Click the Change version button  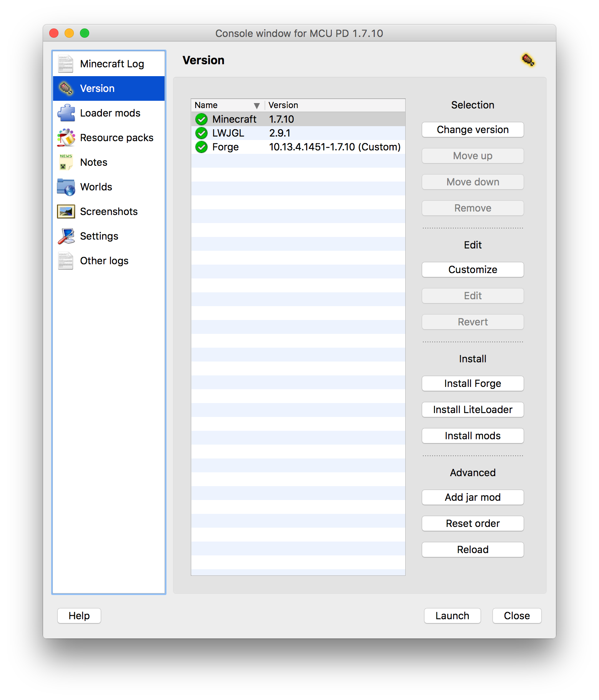(473, 130)
